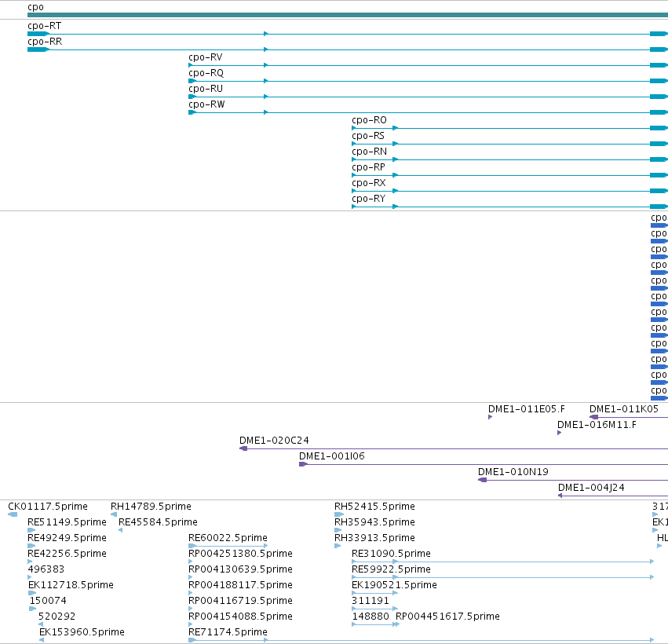Select the RE42256.5prime EST label
The width and height of the screenshot is (668, 644).
coord(67,554)
